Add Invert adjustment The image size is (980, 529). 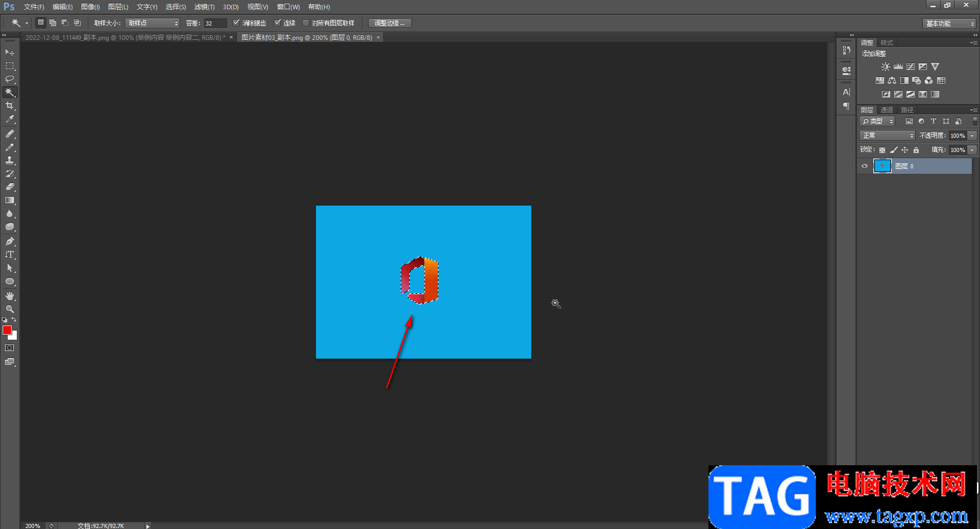886,94
